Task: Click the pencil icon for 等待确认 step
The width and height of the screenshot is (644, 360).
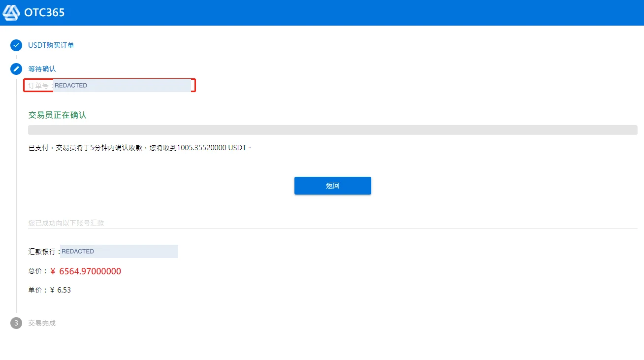Action: point(16,69)
